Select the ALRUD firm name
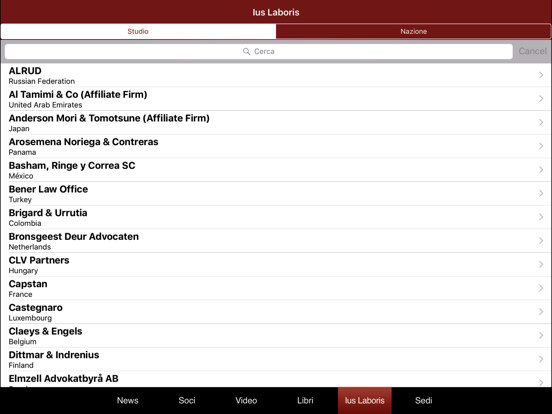552x414 pixels. [x=25, y=71]
